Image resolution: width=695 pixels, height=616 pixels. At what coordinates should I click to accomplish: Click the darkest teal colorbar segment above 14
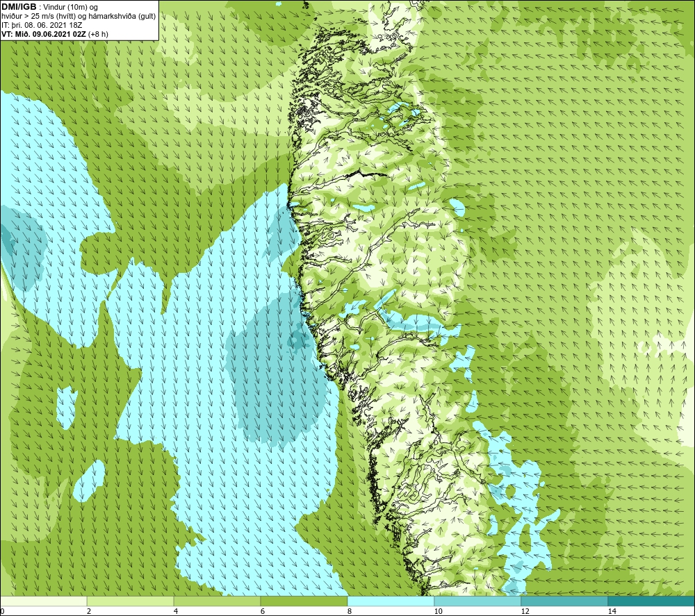pyautogui.click(x=652, y=601)
